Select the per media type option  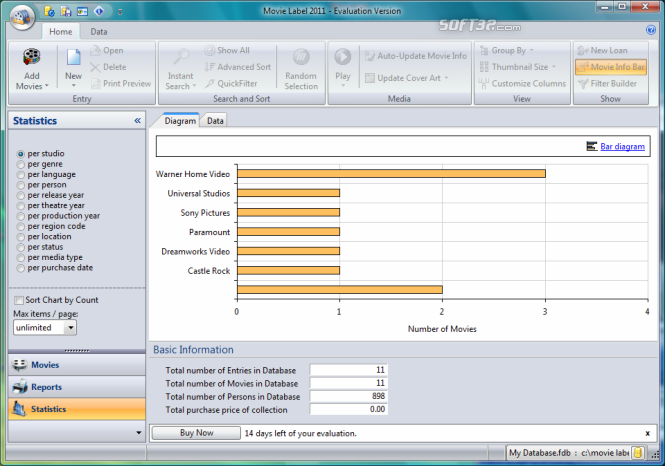pos(20,257)
